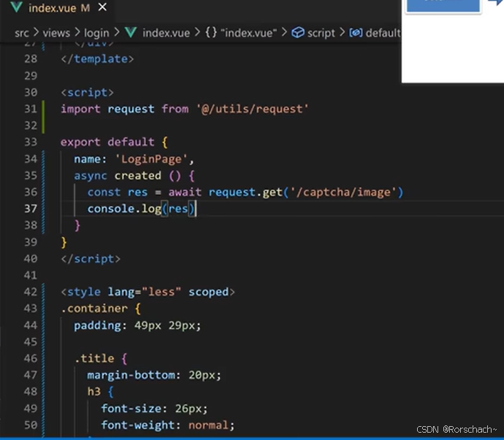Click the 'created' method name
504x440 pixels.
click(137, 176)
